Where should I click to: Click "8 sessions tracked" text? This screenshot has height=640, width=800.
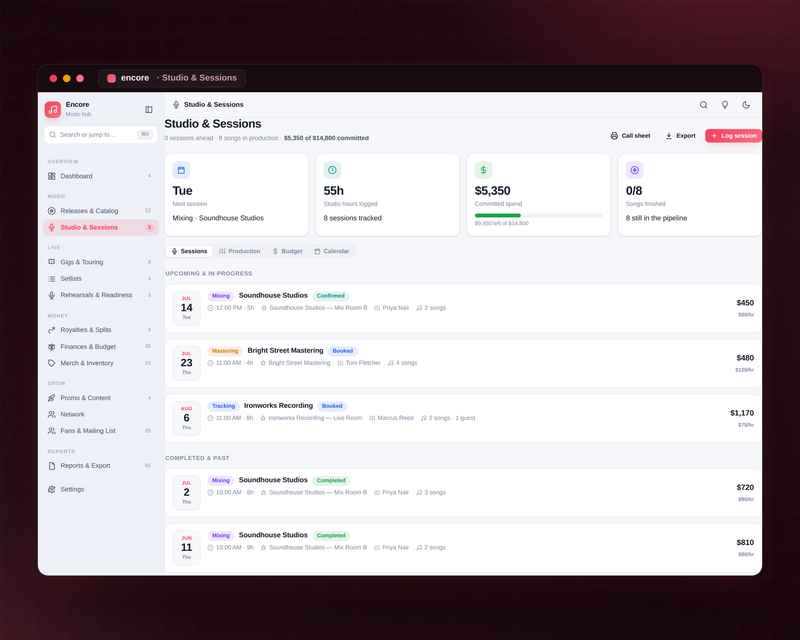tap(353, 218)
